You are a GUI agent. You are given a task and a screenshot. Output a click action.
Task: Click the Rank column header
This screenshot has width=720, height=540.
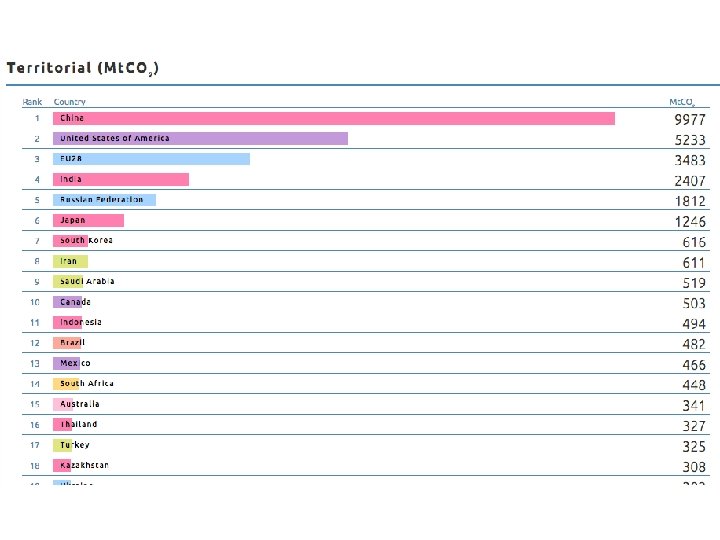tap(33, 102)
